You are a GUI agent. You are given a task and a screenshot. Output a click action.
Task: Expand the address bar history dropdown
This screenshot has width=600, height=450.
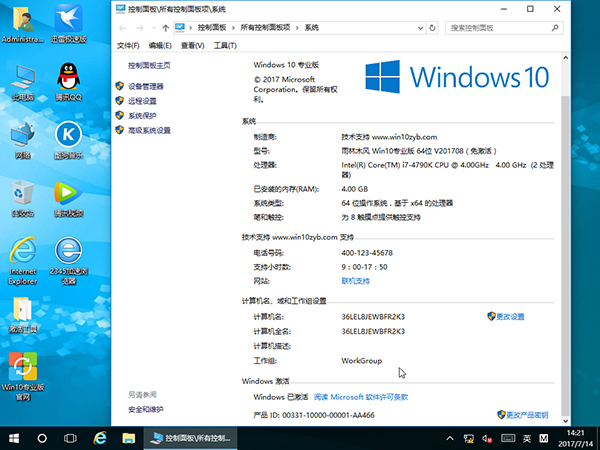[423, 28]
